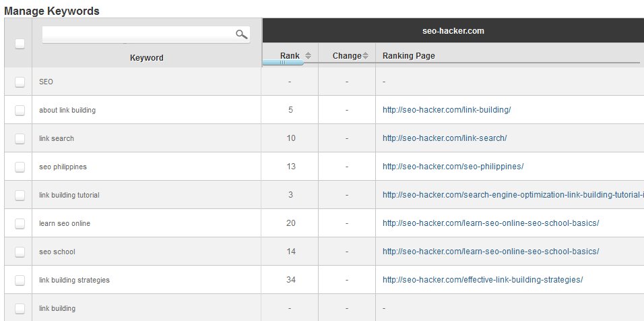Screen dimensions: 644x321
Task: Check the box for SEO keyword
Action: pos(20,82)
